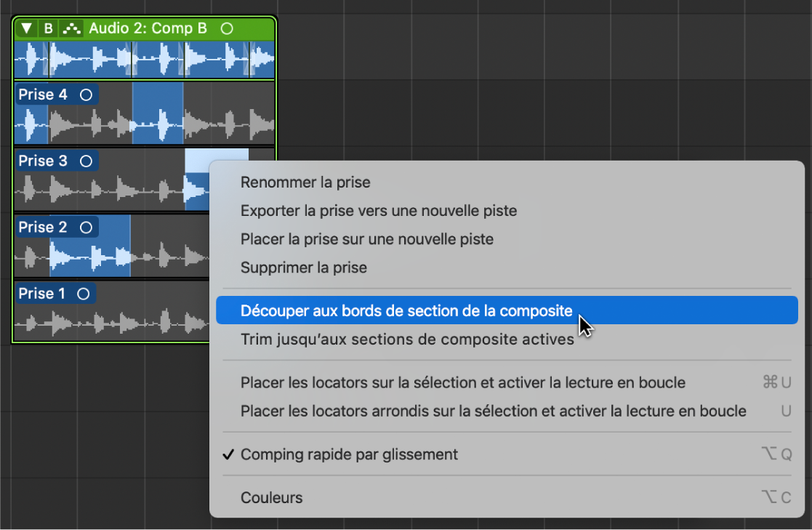Open the "Couleurs" submenu
Viewport: 812px width, 530px height.
(271, 497)
